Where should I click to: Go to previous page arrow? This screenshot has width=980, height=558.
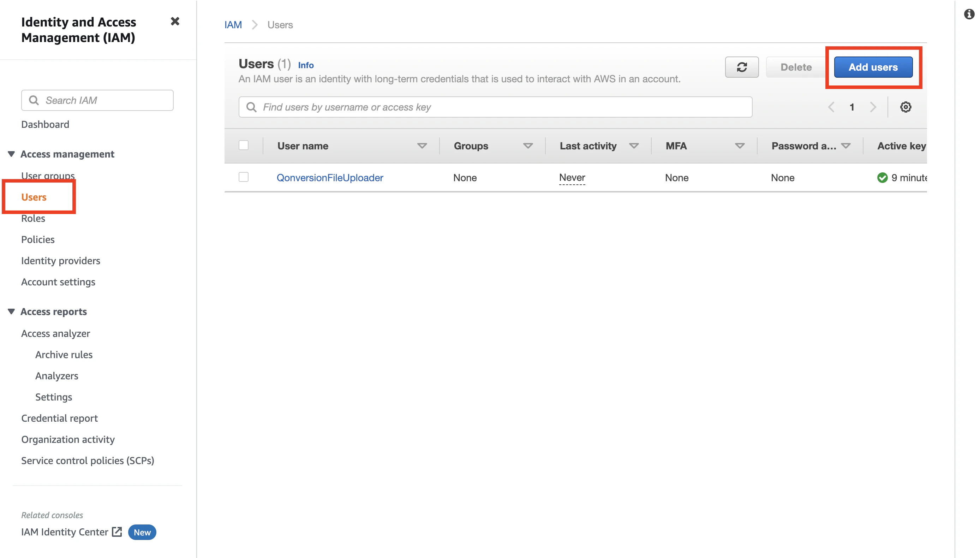(x=831, y=107)
